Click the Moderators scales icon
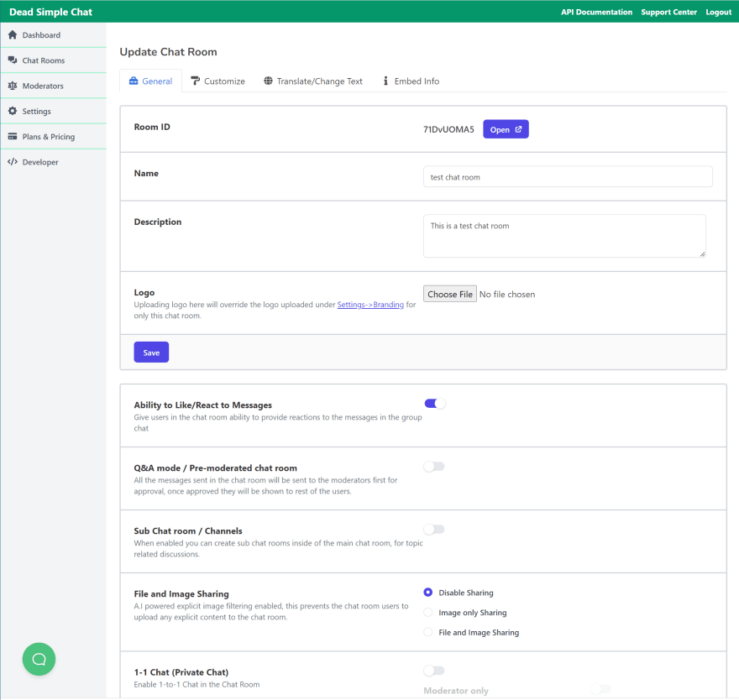This screenshot has height=700, width=739. (13, 86)
